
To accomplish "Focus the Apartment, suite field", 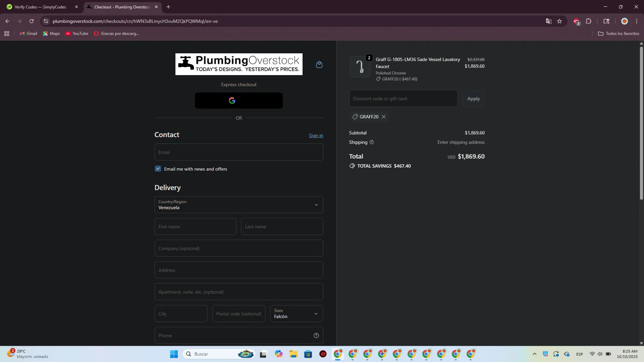I will (x=239, y=292).
